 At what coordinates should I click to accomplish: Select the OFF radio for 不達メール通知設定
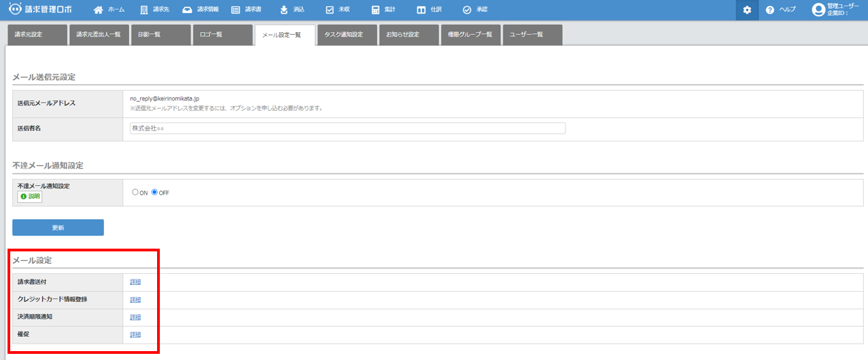pos(154,193)
